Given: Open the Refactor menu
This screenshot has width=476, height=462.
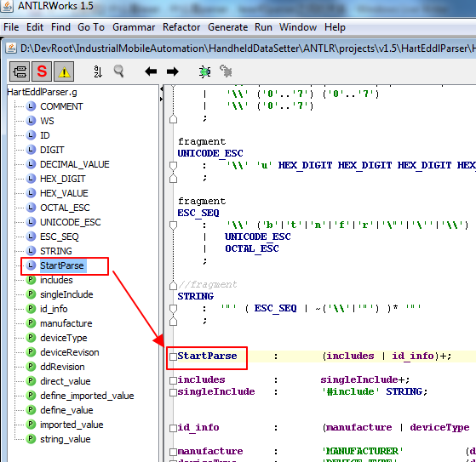Looking at the screenshot, I should click(x=181, y=27).
